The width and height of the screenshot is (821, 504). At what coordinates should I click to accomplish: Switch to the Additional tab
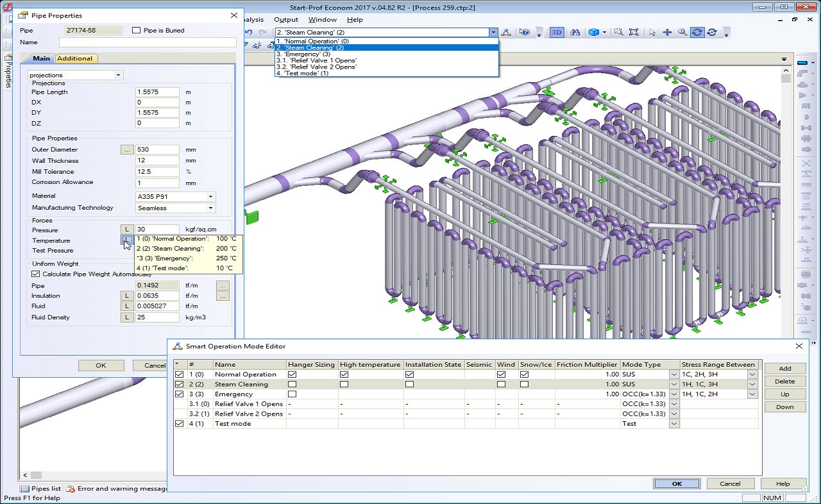coord(75,58)
